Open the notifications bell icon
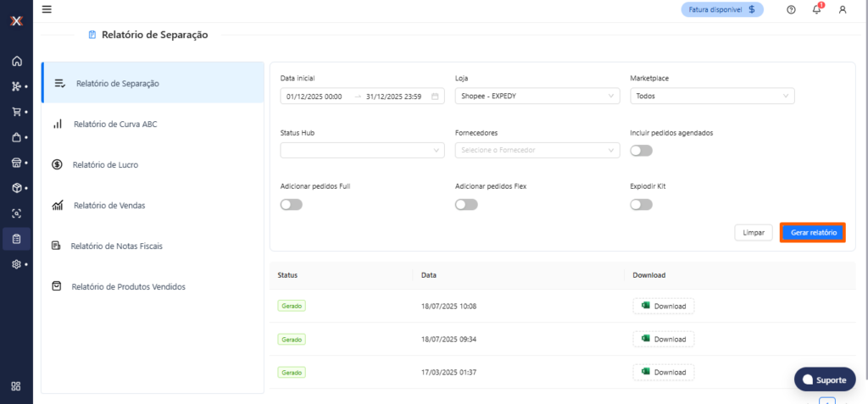868x404 pixels. click(x=816, y=9)
